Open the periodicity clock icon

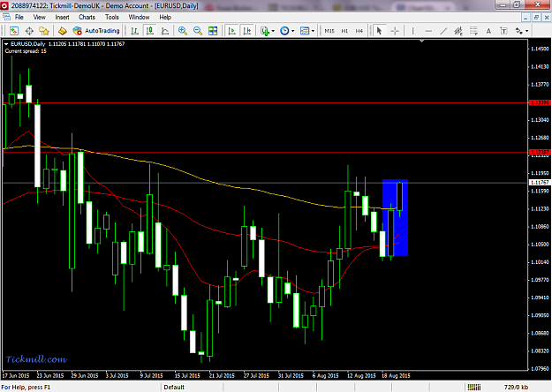284,31
